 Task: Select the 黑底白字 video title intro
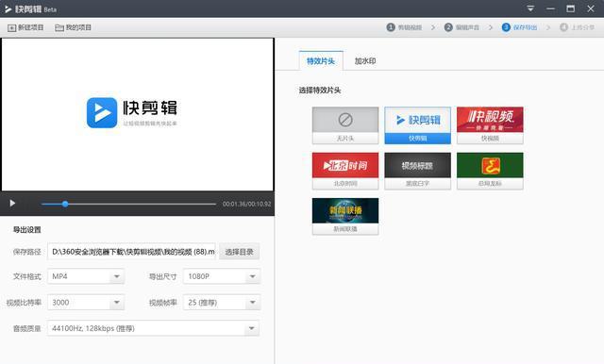[x=417, y=171]
